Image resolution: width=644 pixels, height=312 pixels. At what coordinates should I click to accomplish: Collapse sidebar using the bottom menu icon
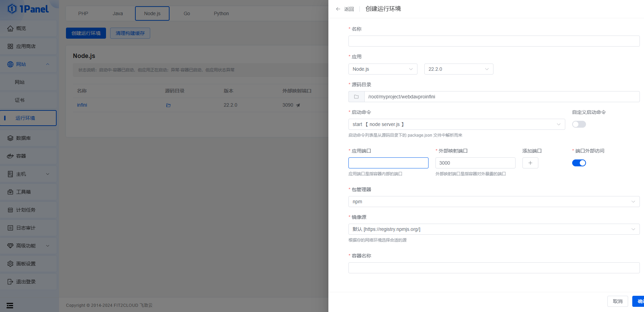coord(10,305)
